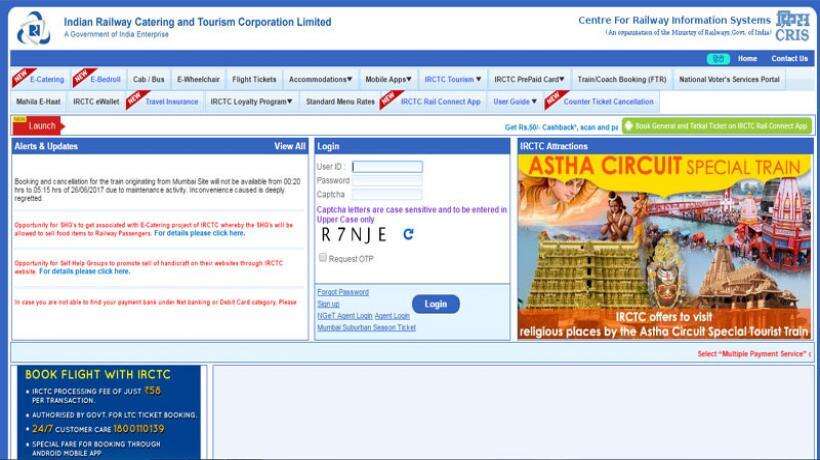Open the Sign up link
820x460 pixels.
click(328, 304)
